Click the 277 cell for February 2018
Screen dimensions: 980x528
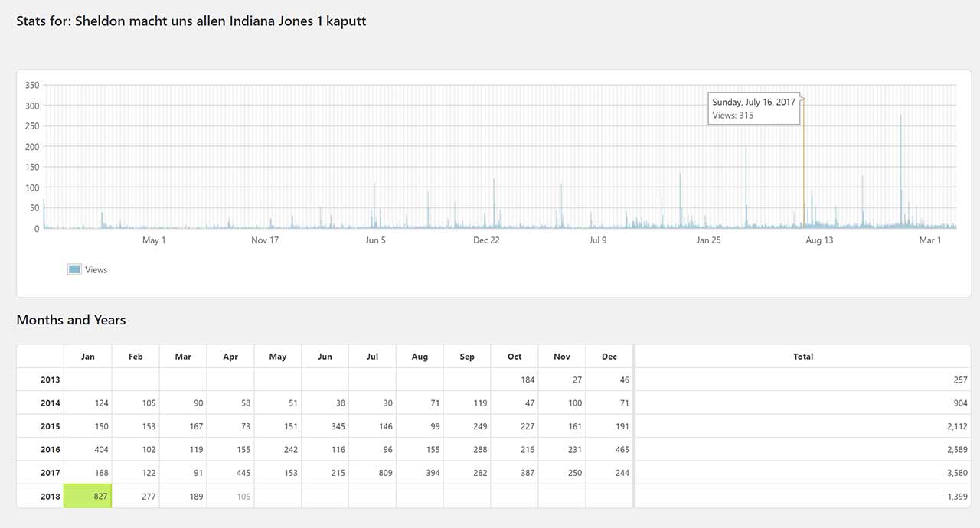pos(136,496)
